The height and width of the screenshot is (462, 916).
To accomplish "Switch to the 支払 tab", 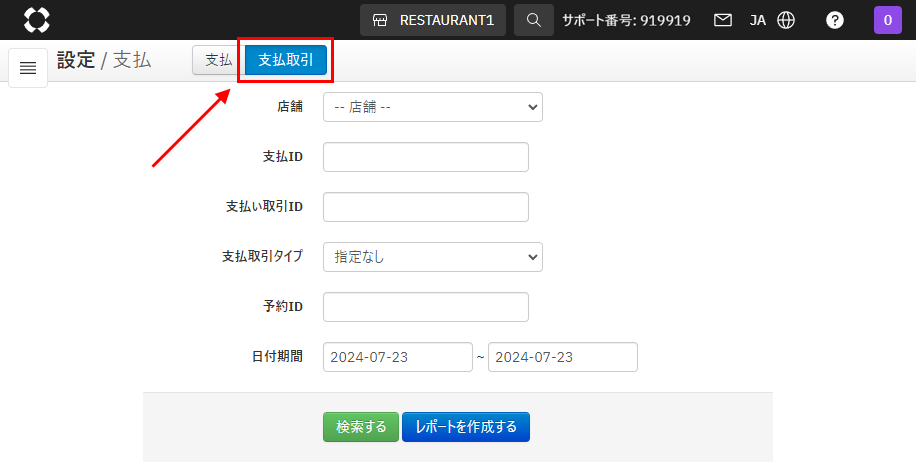I will 218,60.
